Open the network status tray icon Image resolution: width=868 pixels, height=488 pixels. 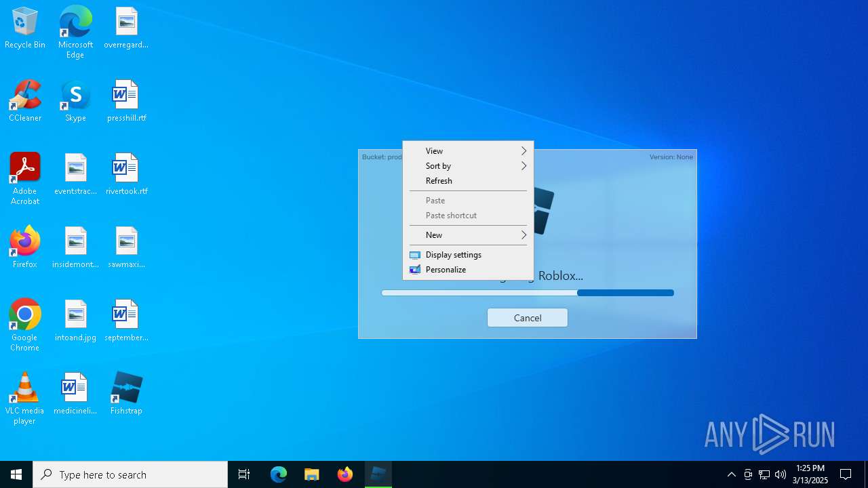click(764, 474)
